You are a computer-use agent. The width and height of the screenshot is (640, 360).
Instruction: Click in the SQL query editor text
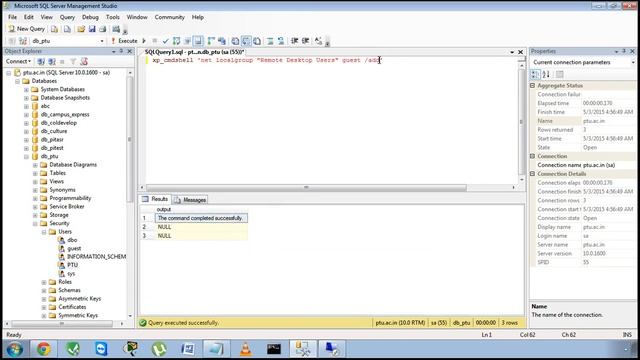pyautogui.click(x=267, y=60)
